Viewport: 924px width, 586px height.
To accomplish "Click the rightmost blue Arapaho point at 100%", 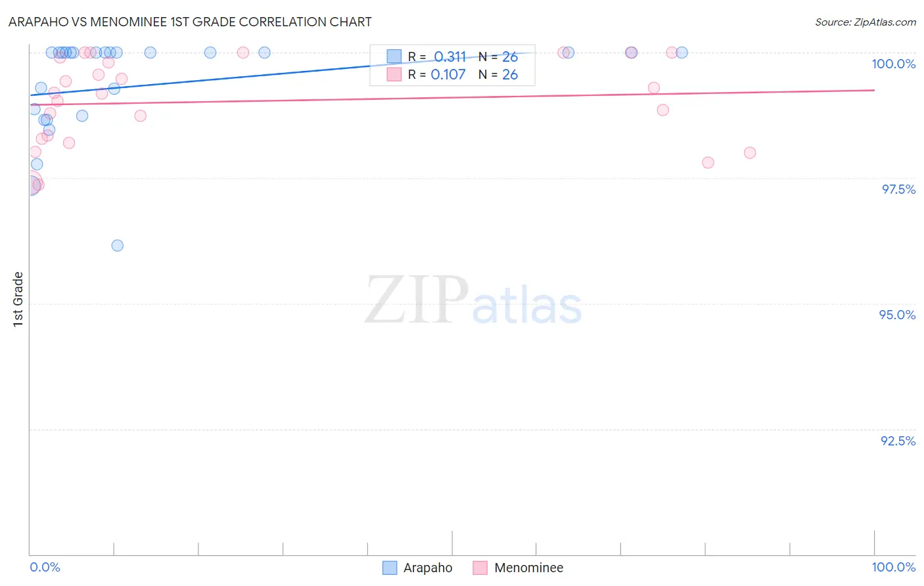I will pyautogui.click(x=682, y=53).
